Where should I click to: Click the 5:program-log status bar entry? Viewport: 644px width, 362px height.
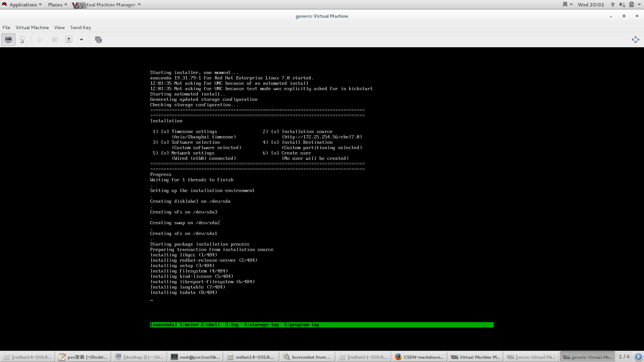pos(302,325)
